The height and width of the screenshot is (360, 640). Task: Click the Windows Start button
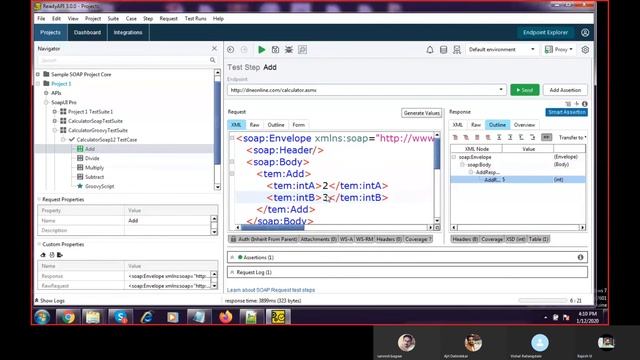42,317
